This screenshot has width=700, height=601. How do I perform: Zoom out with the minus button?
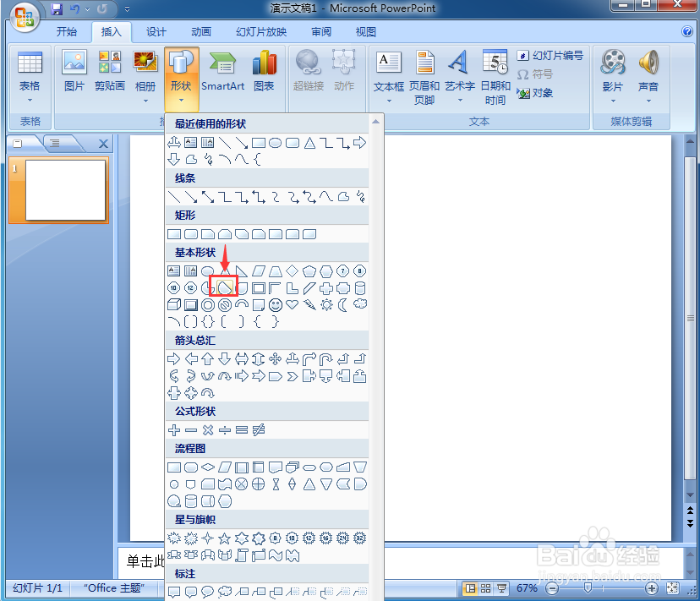(x=552, y=588)
